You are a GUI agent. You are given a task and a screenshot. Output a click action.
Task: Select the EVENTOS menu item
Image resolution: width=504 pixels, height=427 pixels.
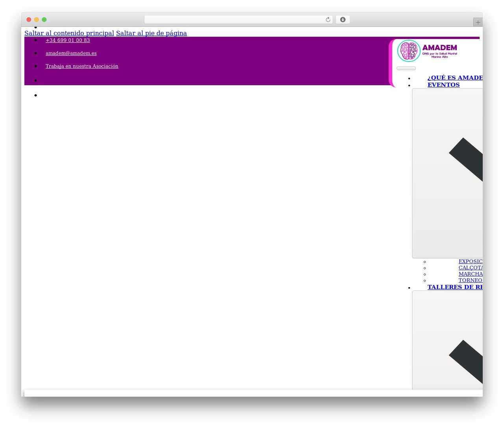443,85
